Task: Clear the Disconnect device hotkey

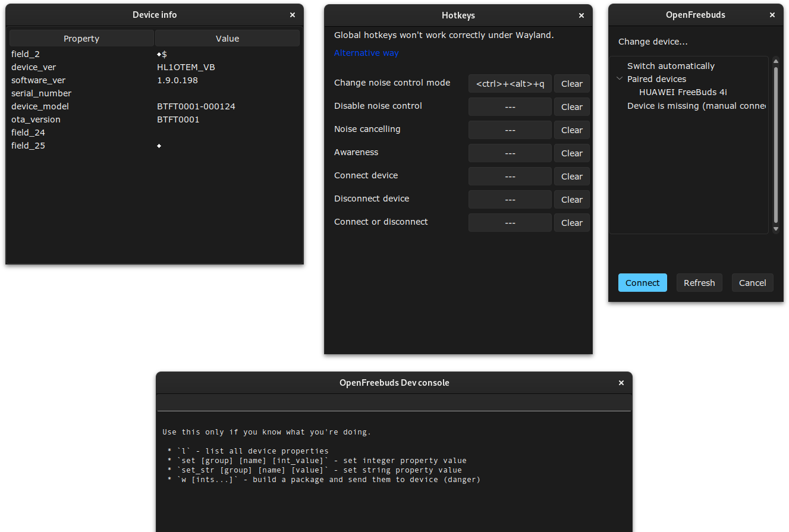Action: [x=572, y=200]
